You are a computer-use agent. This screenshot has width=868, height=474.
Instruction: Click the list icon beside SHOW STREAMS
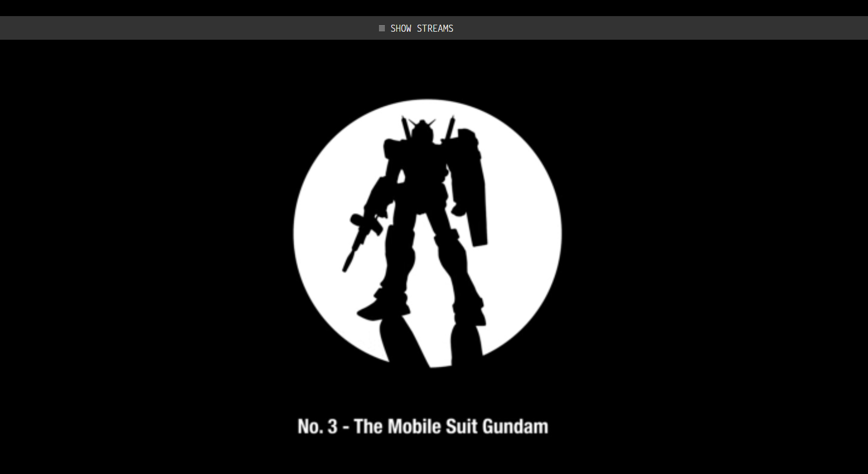(x=382, y=28)
